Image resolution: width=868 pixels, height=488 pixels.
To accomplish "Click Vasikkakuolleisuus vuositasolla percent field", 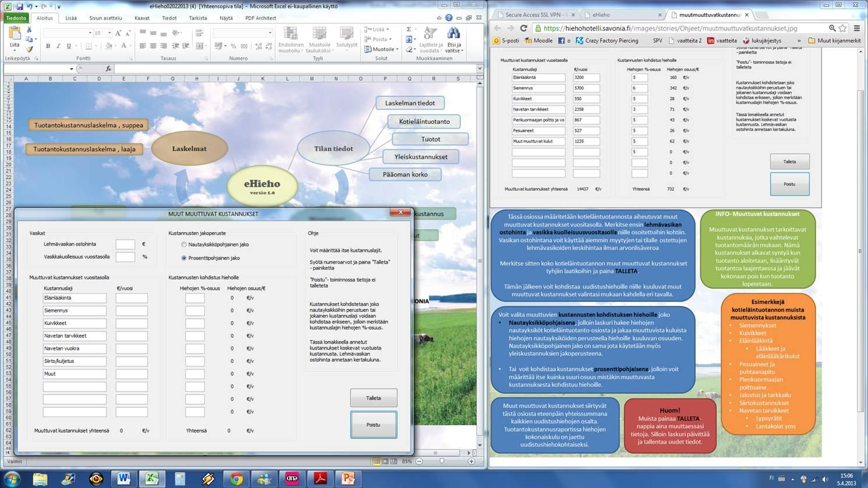I will click(x=125, y=257).
